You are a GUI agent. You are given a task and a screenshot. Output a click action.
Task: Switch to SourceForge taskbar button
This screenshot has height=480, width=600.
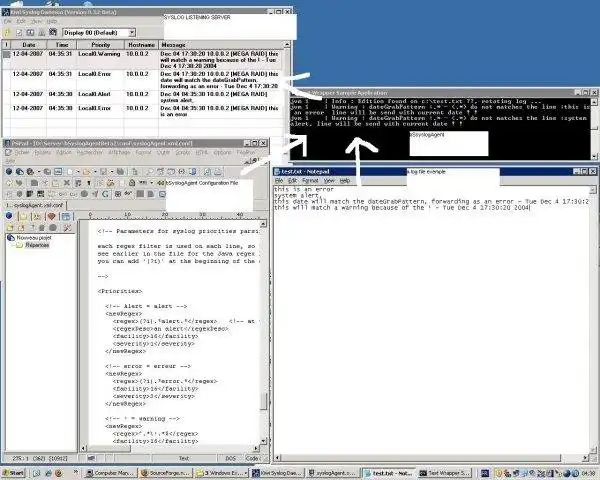point(165,473)
